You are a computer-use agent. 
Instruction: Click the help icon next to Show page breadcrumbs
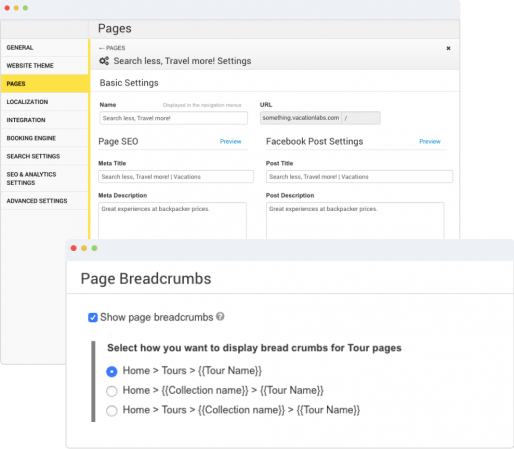tap(220, 316)
